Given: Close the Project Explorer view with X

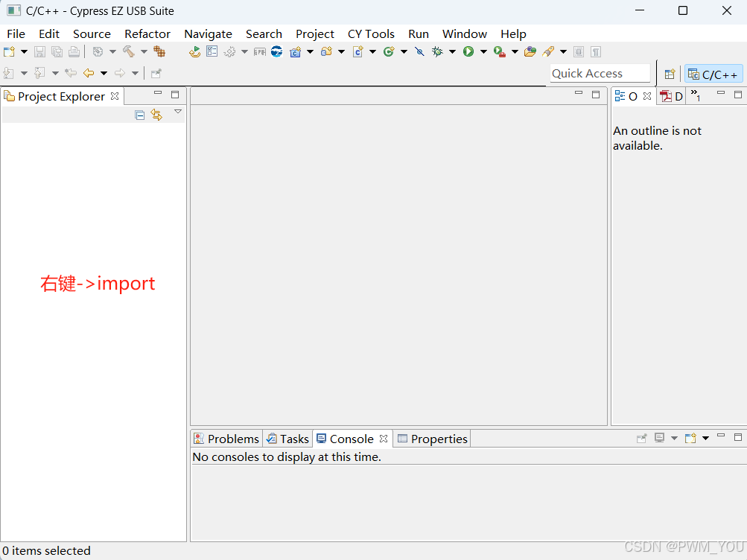Looking at the screenshot, I should 115,96.
